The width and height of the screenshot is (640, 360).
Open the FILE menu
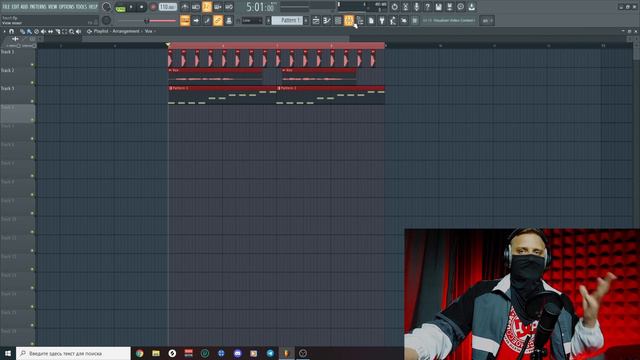coord(6,7)
